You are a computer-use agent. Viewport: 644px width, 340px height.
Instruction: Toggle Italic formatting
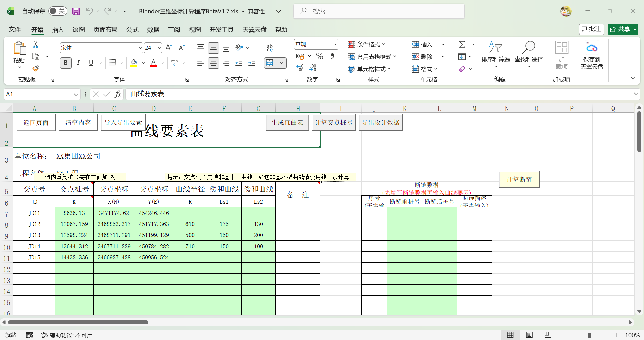pos(78,63)
